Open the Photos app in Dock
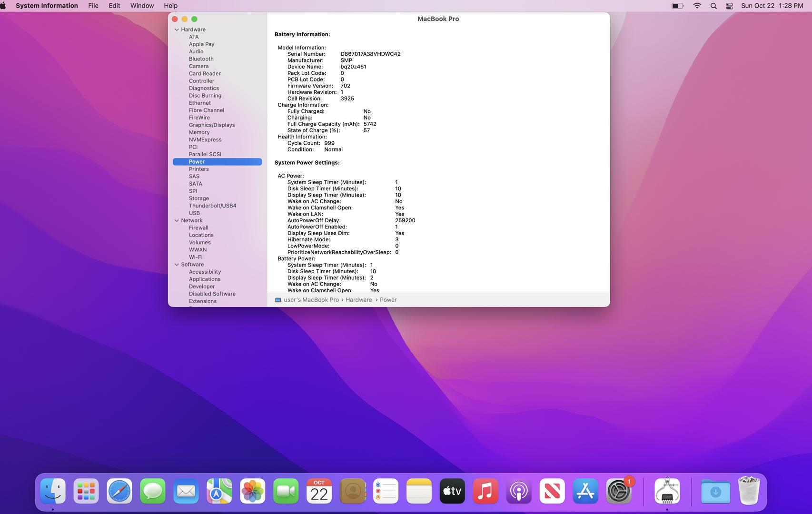Image resolution: width=812 pixels, height=514 pixels. [252, 491]
